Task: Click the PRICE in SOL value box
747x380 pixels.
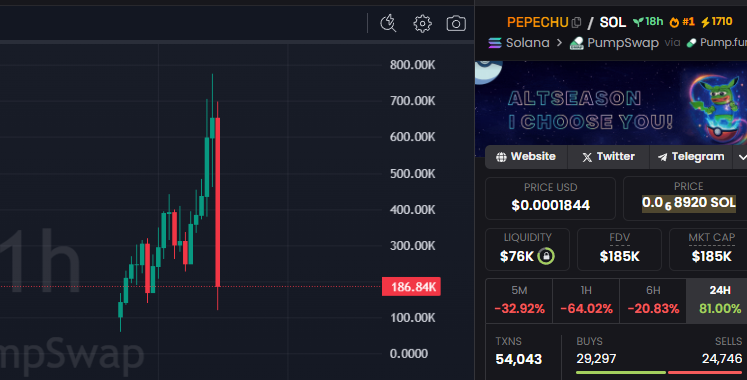Action: [686, 199]
